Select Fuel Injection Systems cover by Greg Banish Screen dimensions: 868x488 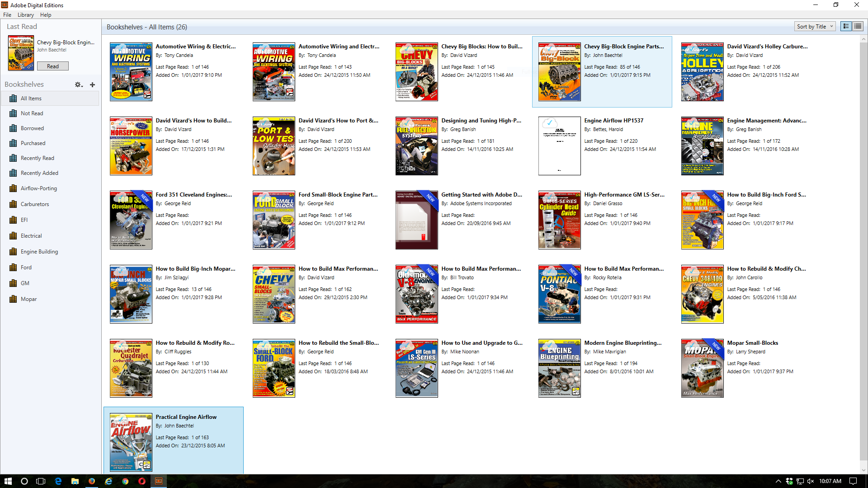pyautogui.click(x=417, y=146)
